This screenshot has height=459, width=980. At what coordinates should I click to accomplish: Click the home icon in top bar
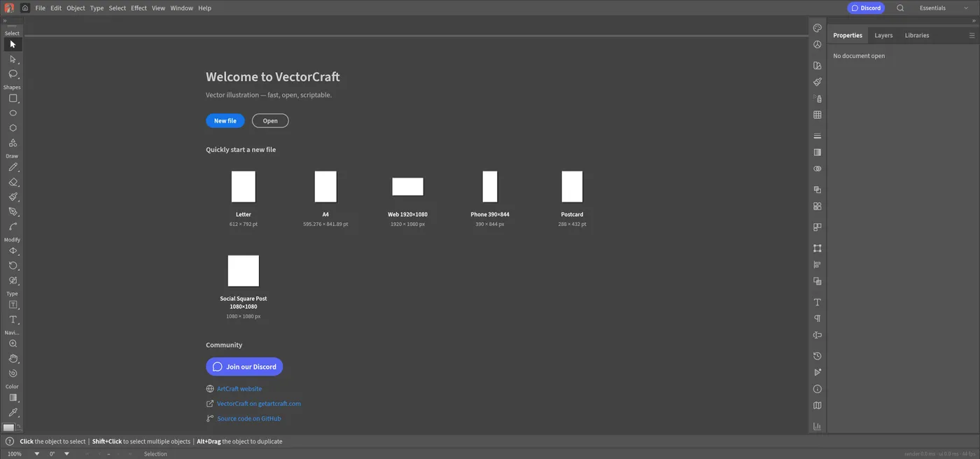click(x=25, y=8)
